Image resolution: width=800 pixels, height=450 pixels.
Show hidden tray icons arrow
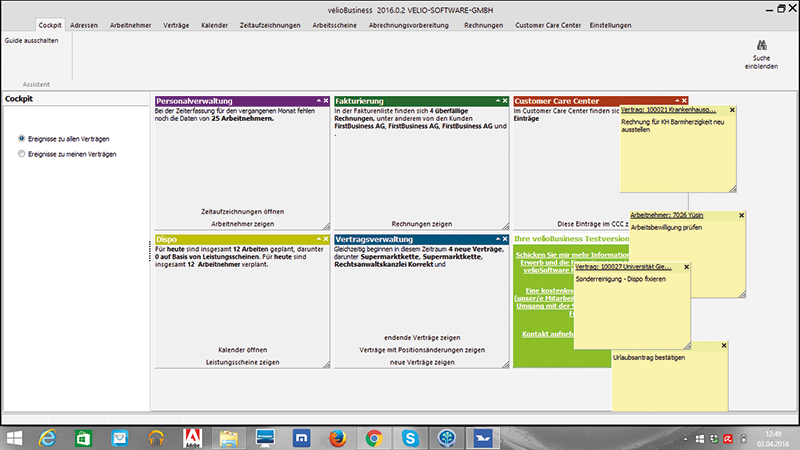click(x=685, y=438)
